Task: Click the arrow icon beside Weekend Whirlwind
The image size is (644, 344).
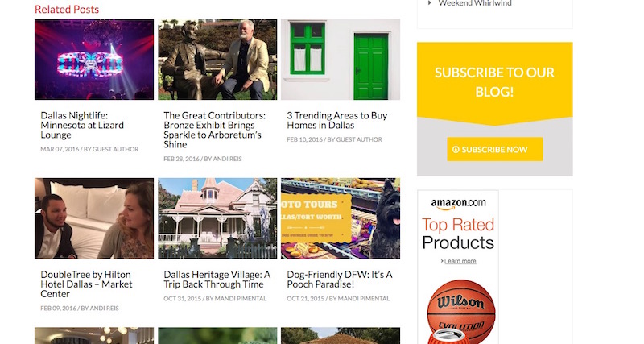Action: coord(430,3)
